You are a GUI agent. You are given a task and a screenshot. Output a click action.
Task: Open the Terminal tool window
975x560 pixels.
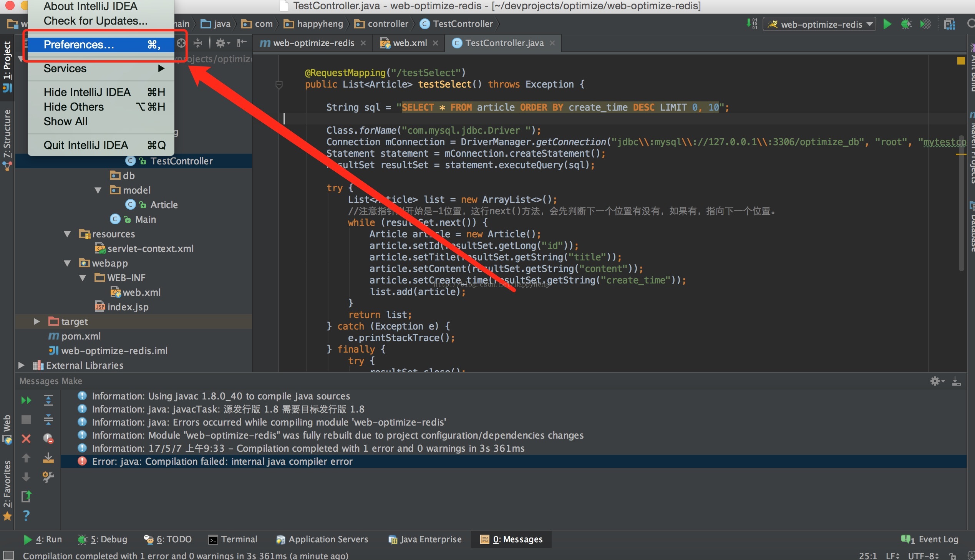[x=233, y=539]
